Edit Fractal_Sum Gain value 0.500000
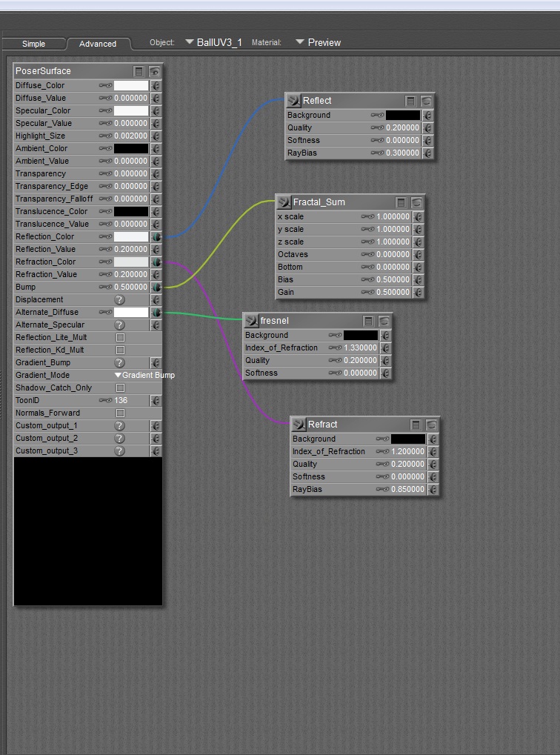Image resolution: width=560 pixels, height=755 pixels. coord(393,292)
